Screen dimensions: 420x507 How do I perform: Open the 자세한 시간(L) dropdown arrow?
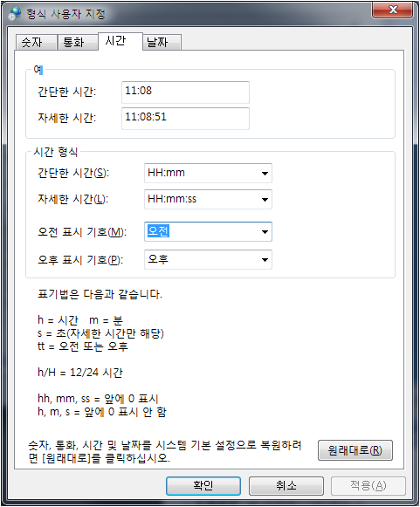pyautogui.click(x=265, y=199)
